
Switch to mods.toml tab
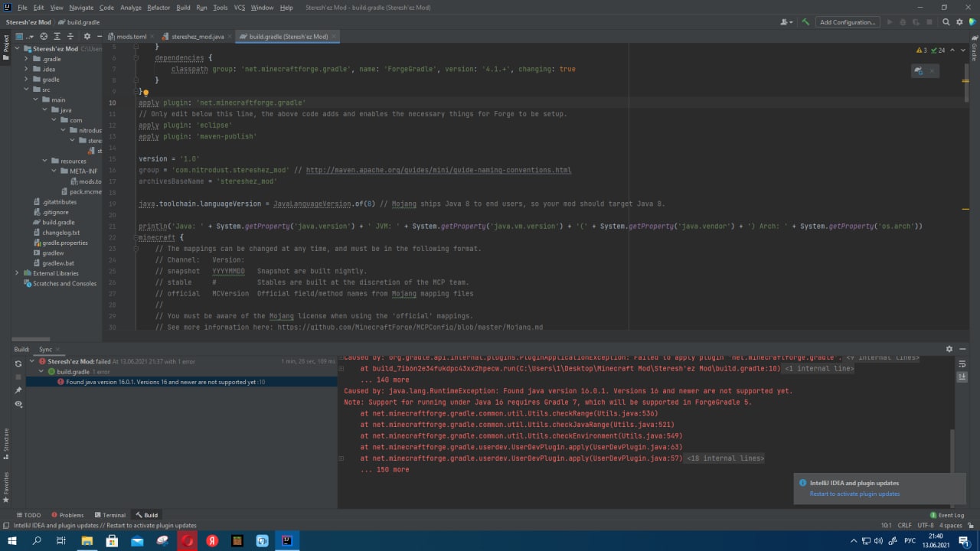point(131,36)
